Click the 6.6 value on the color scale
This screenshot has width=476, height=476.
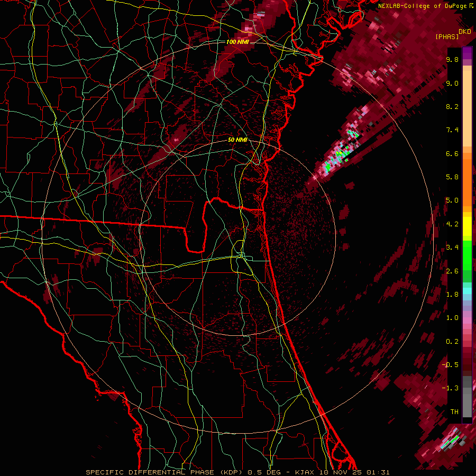pos(452,153)
